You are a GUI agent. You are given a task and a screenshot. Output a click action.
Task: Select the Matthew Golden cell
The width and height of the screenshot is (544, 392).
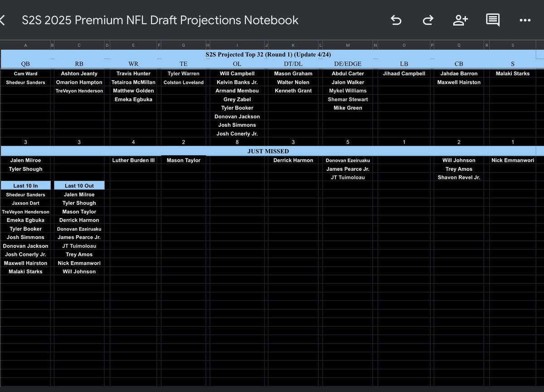pyautogui.click(x=133, y=91)
